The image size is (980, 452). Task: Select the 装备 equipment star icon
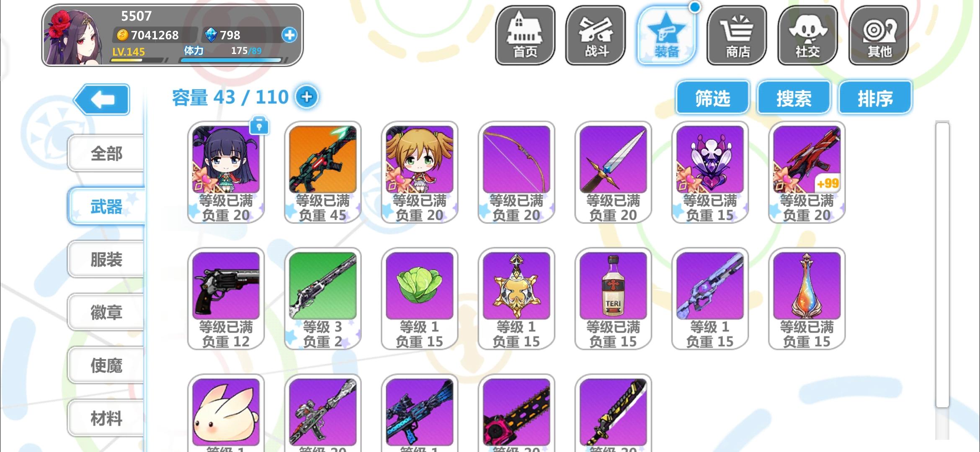click(666, 35)
